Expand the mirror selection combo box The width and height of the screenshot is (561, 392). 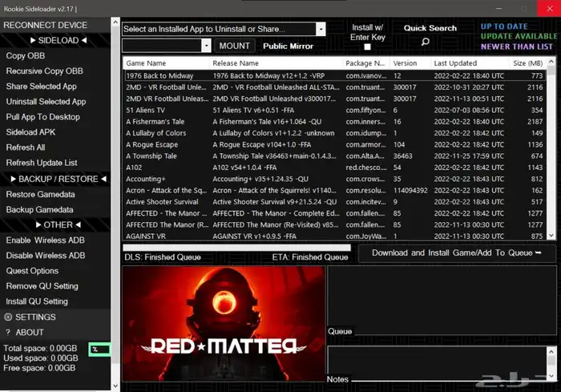click(x=206, y=46)
